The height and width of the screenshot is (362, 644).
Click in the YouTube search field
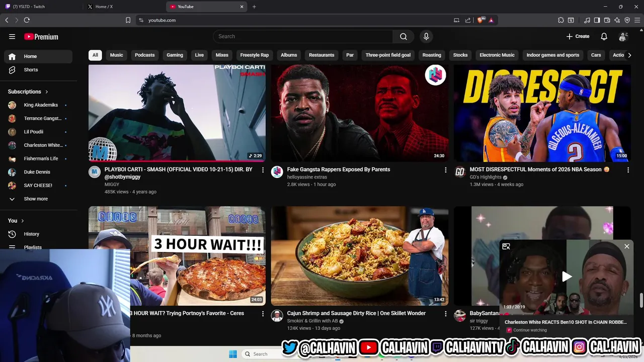[303, 36]
